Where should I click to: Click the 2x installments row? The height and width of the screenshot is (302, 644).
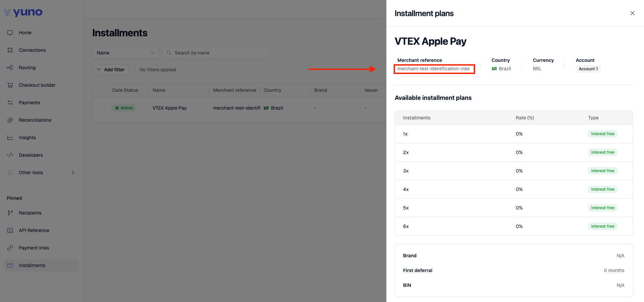pos(513,152)
